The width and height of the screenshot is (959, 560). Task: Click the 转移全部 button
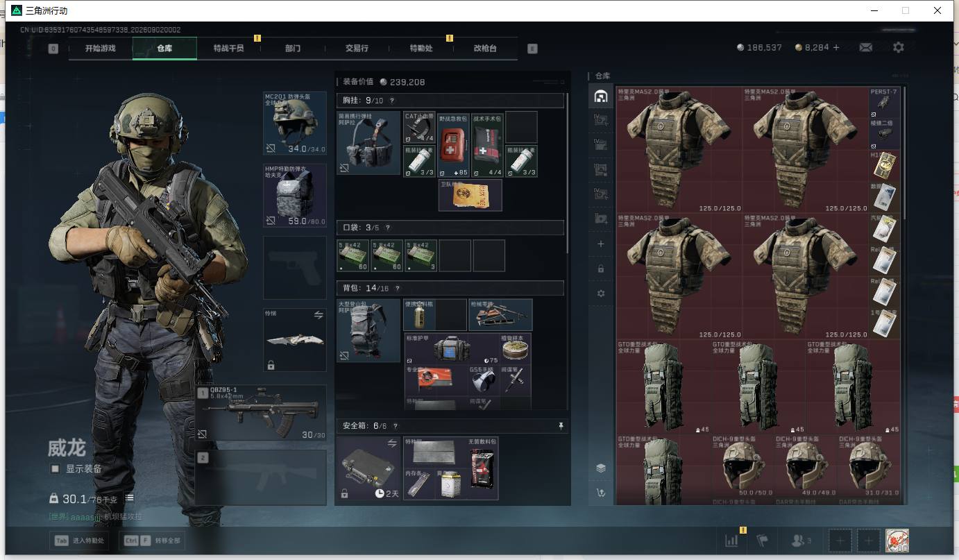pyautogui.click(x=153, y=541)
